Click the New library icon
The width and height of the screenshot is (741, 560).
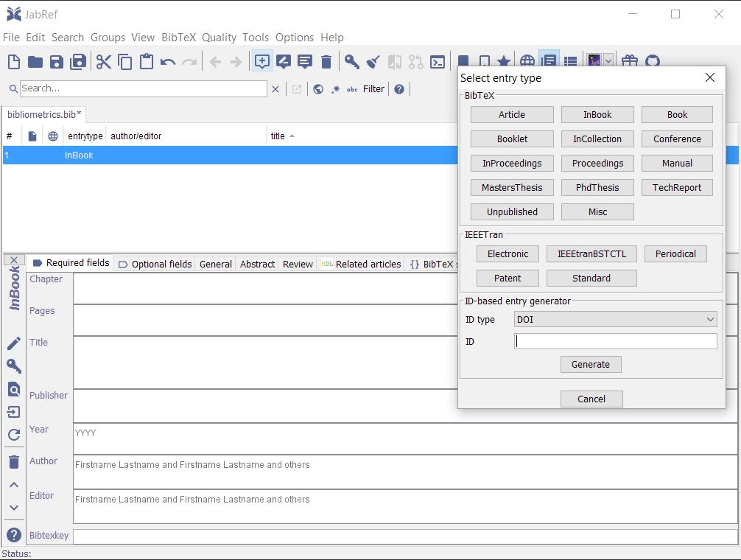tap(14, 62)
